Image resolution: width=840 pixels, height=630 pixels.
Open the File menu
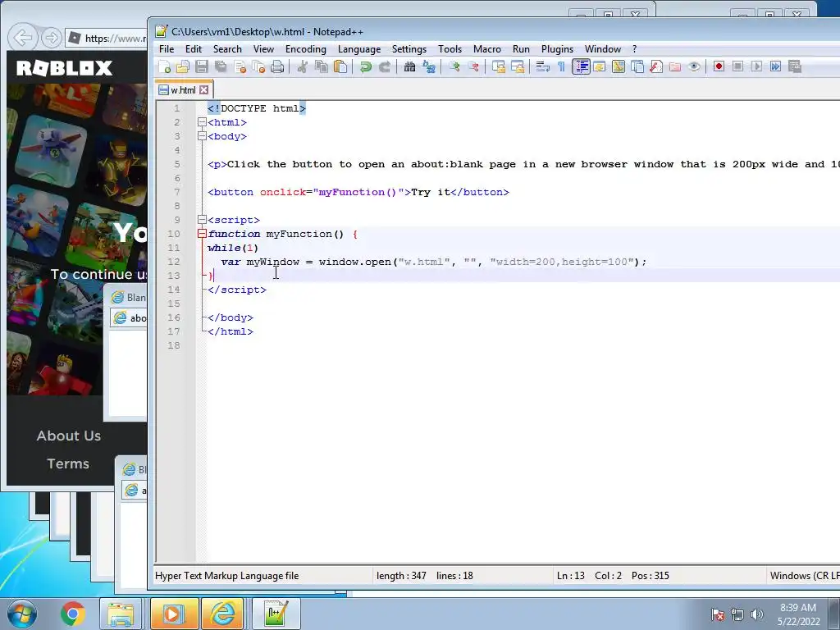coord(167,49)
